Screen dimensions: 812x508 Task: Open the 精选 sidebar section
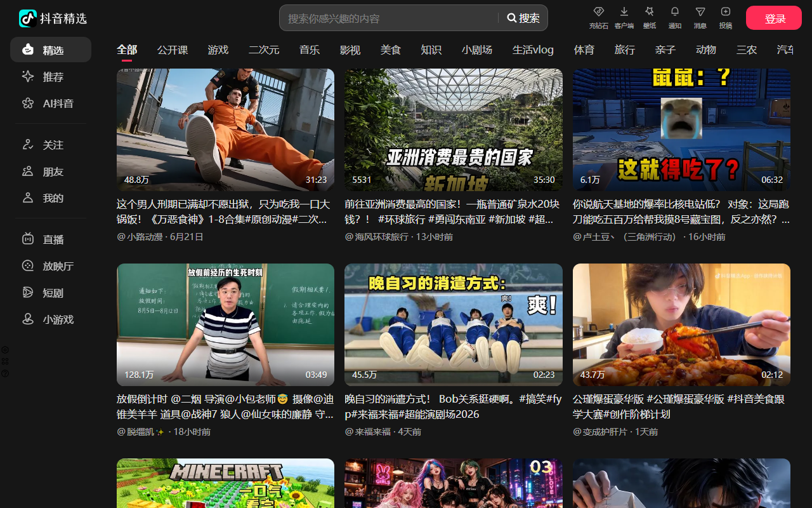click(51, 50)
